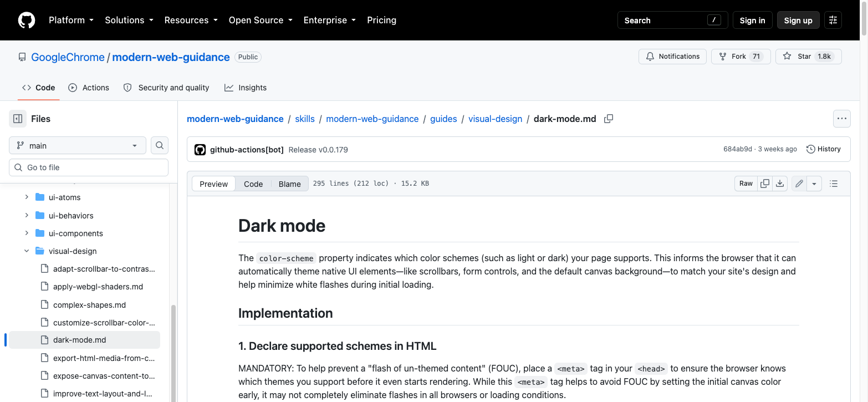
Task: Click the github-actions bot avatar
Action: coord(200,149)
